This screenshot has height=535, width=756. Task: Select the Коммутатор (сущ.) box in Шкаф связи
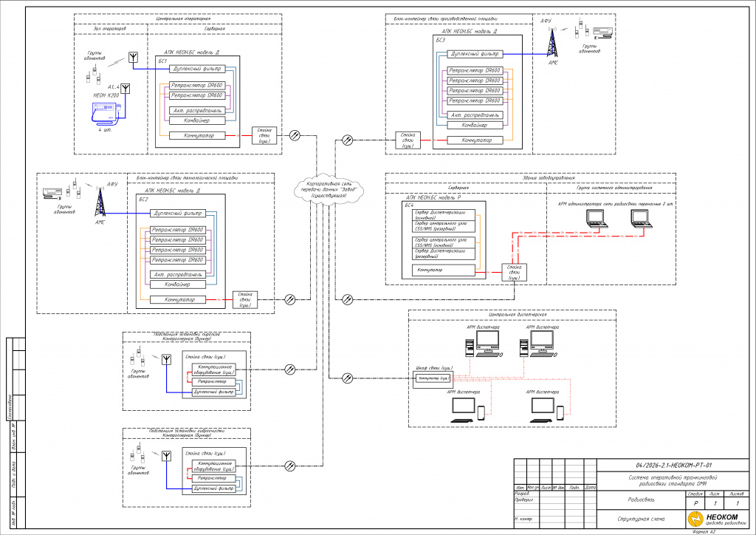click(x=433, y=378)
